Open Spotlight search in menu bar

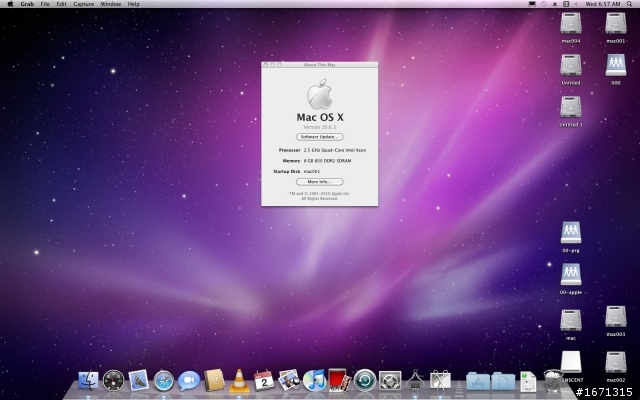[x=629, y=4]
